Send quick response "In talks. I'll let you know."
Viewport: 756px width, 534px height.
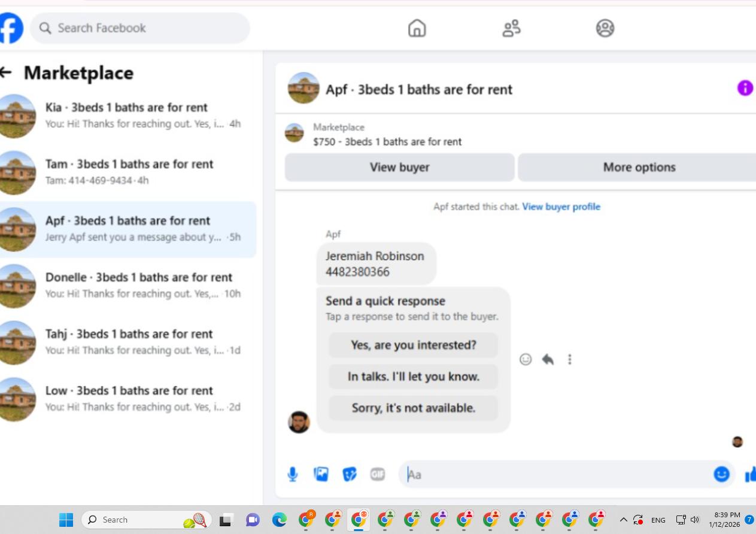click(x=413, y=377)
